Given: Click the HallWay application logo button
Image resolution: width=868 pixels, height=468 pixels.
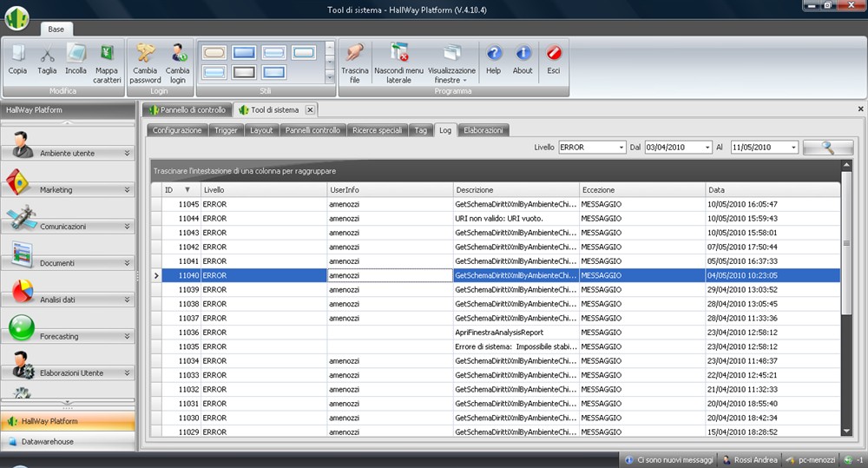Looking at the screenshot, I should click(17, 17).
